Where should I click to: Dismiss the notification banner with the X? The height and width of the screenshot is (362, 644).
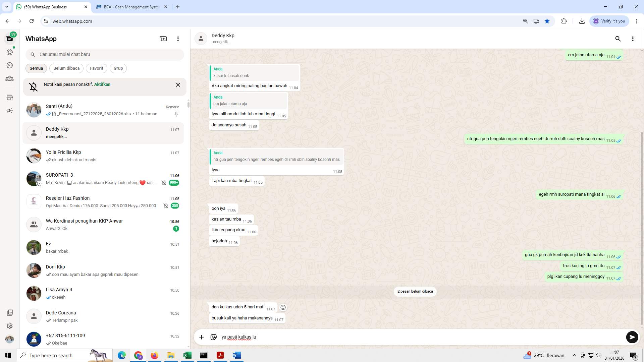click(178, 85)
